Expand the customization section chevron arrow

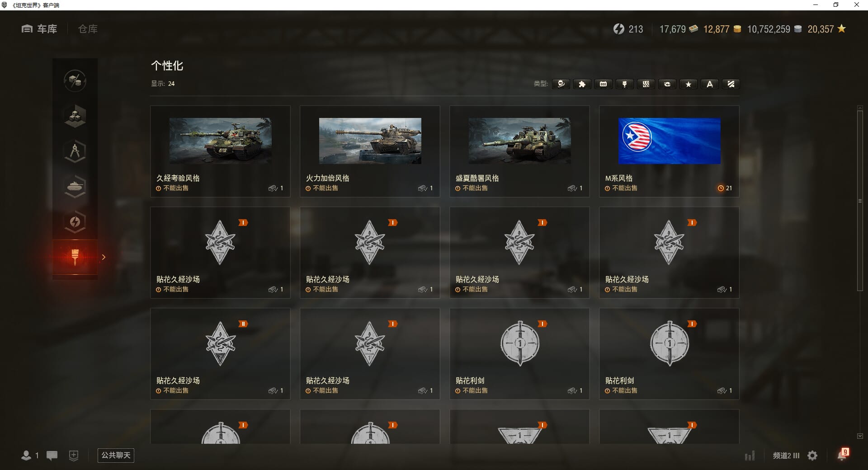(104, 257)
